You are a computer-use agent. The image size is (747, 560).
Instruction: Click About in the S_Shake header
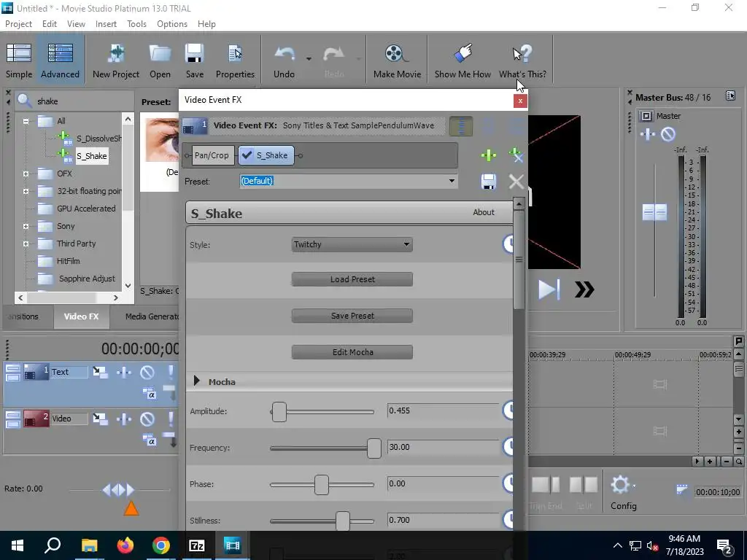(x=484, y=212)
